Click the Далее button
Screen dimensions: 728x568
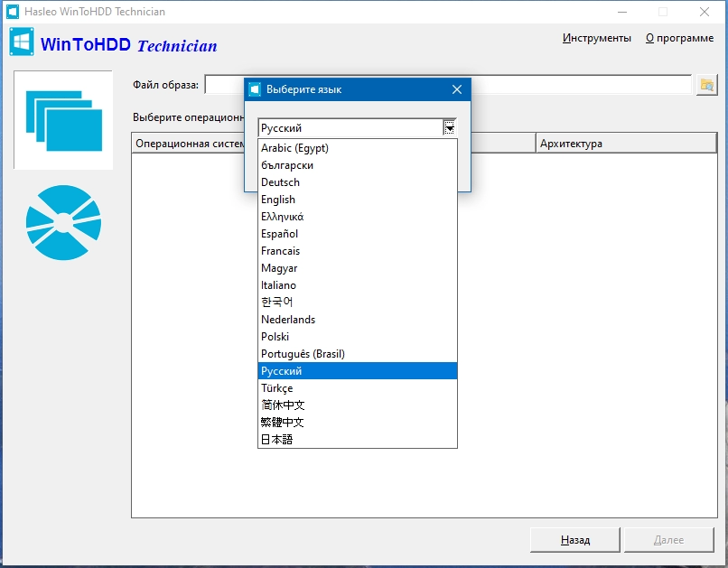(x=668, y=540)
